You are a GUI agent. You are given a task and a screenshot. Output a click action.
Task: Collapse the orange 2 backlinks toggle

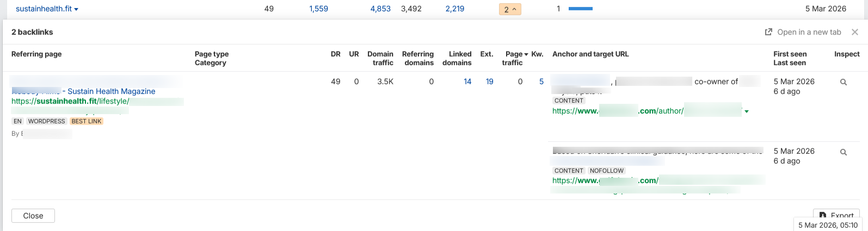coord(510,9)
